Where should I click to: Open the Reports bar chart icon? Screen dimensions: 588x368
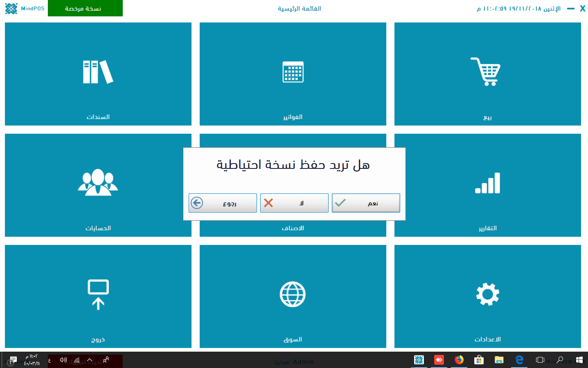pos(488,183)
